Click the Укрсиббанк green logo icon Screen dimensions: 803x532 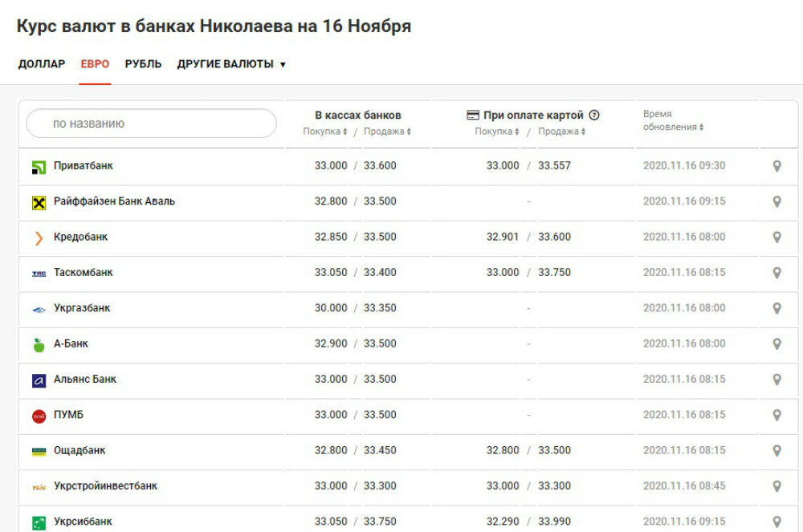click(39, 523)
